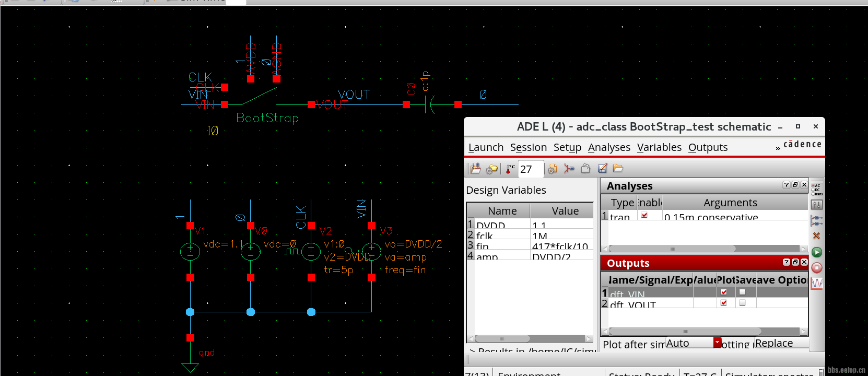
Task: Uncheck Plot for dft_VIN output
Action: tap(723, 292)
